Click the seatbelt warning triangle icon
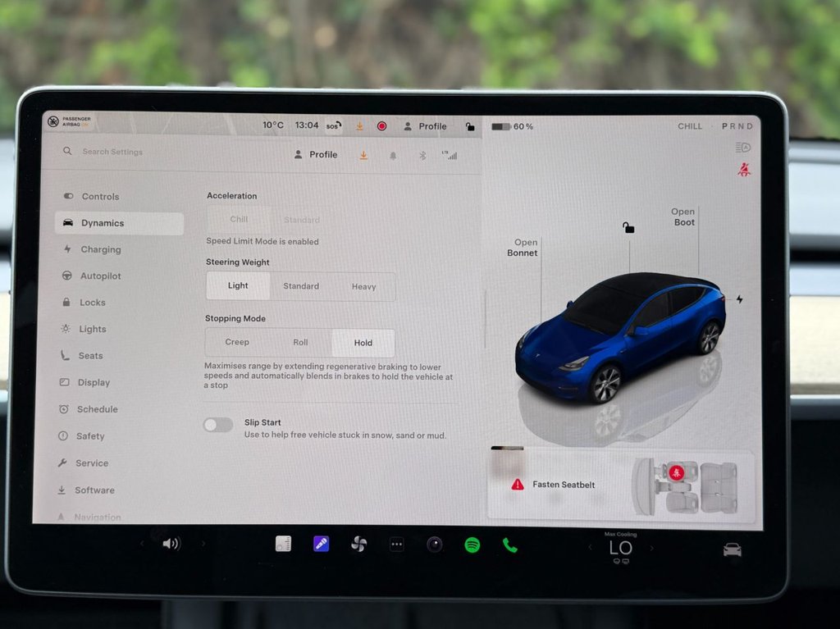The height and width of the screenshot is (629, 840). pos(516,484)
